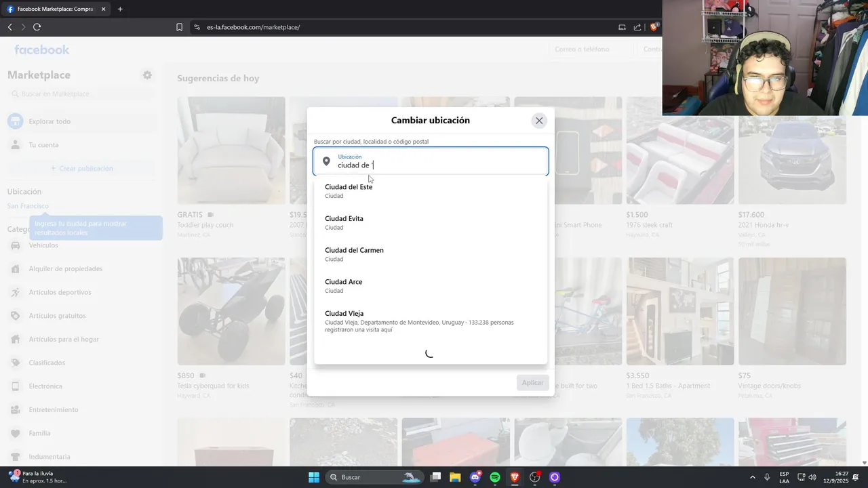Open 1 Bed 1.5 Baths Apartment listing
This screenshot has width=868, height=488.
point(680,311)
